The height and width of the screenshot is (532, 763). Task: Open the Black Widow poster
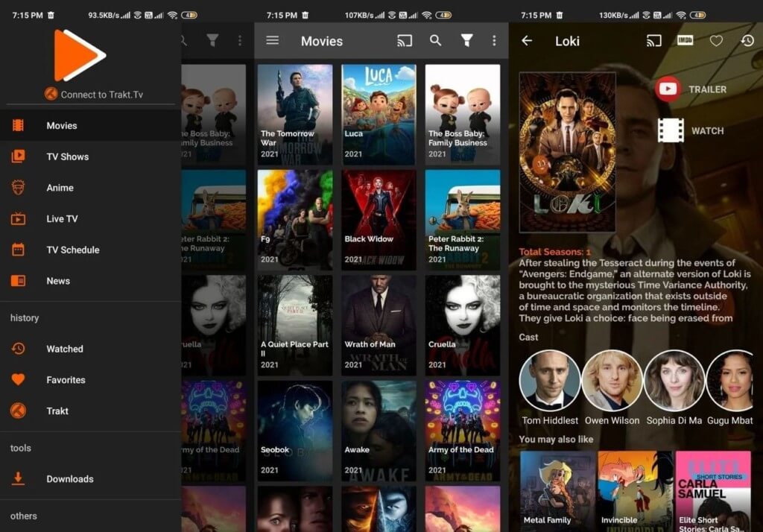pyautogui.click(x=379, y=220)
